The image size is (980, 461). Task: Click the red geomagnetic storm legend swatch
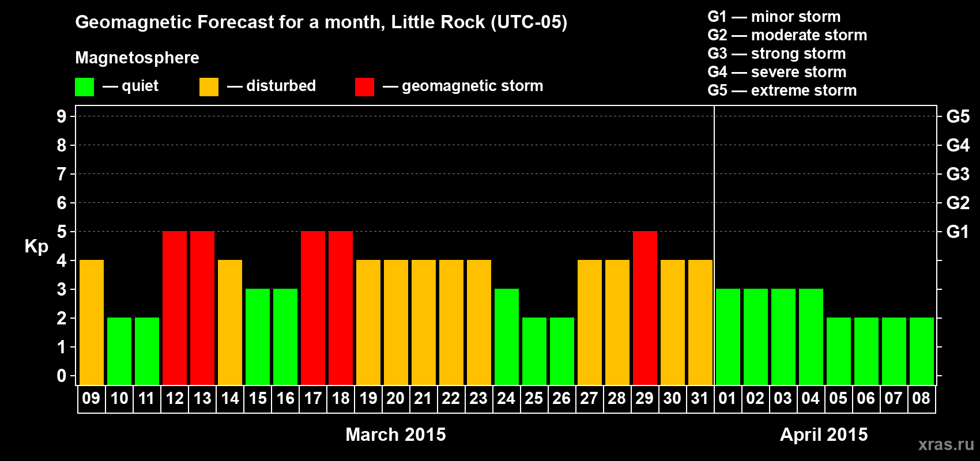pyautogui.click(x=364, y=87)
